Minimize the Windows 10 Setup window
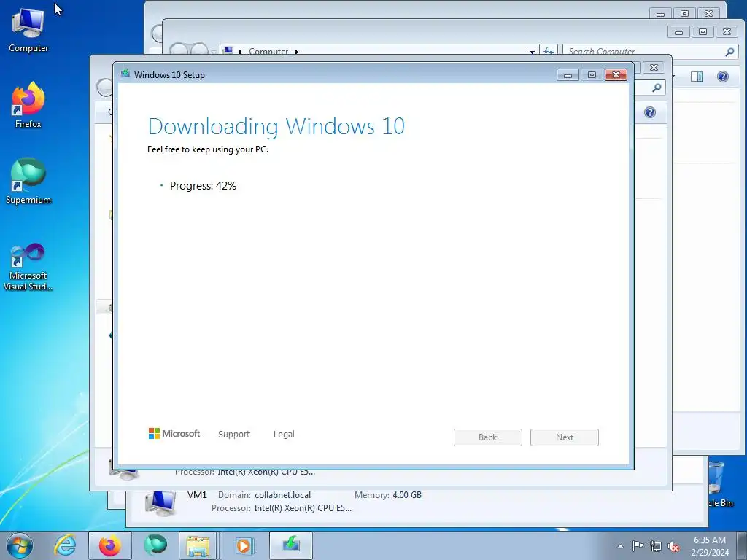The width and height of the screenshot is (747, 560). [x=568, y=75]
